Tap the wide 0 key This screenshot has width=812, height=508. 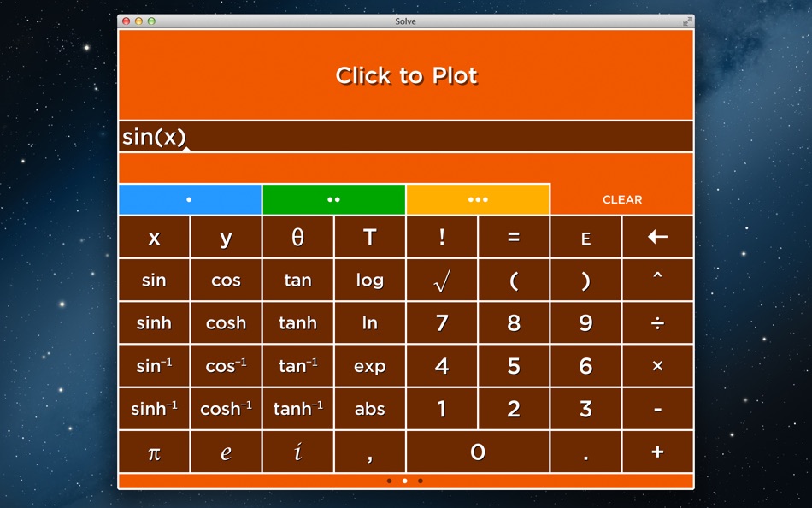coord(478,452)
